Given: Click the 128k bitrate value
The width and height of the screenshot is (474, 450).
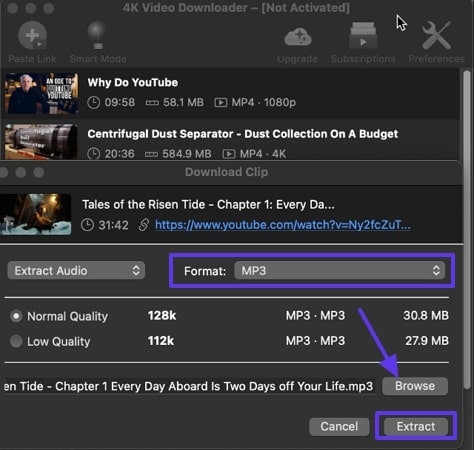Looking at the screenshot, I should 162,316.
